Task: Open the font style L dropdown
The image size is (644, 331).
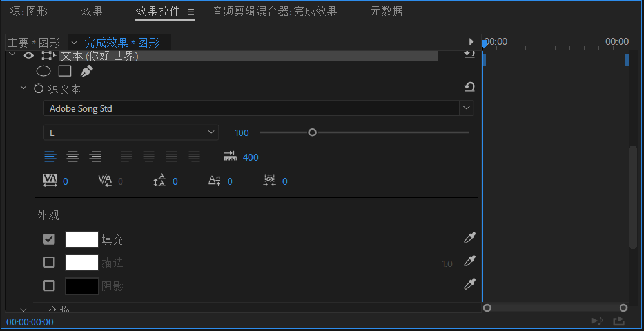Action: (131, 132)
